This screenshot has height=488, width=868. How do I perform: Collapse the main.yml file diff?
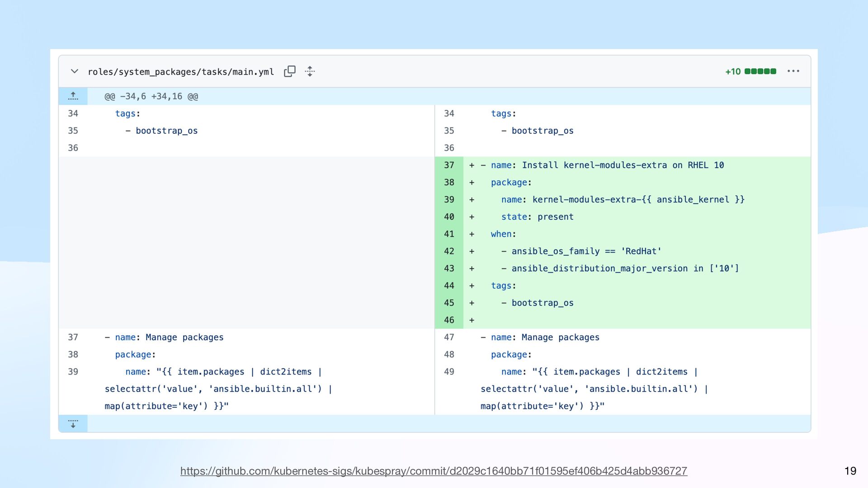[x=75, y=71]
